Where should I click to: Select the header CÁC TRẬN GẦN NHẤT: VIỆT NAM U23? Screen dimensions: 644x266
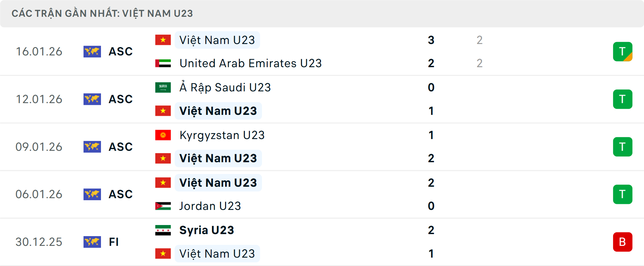pyautogui.click(x=102, y=13)
